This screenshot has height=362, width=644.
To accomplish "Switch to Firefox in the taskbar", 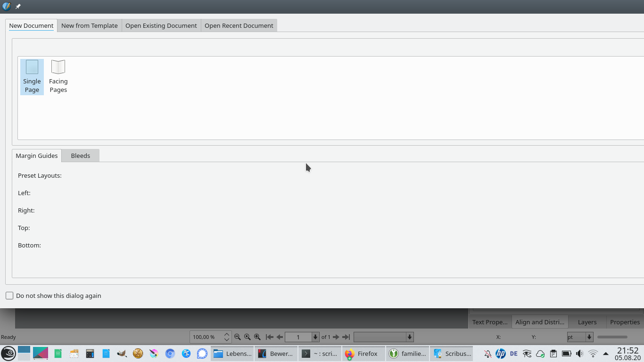I will tap(362, 354).
